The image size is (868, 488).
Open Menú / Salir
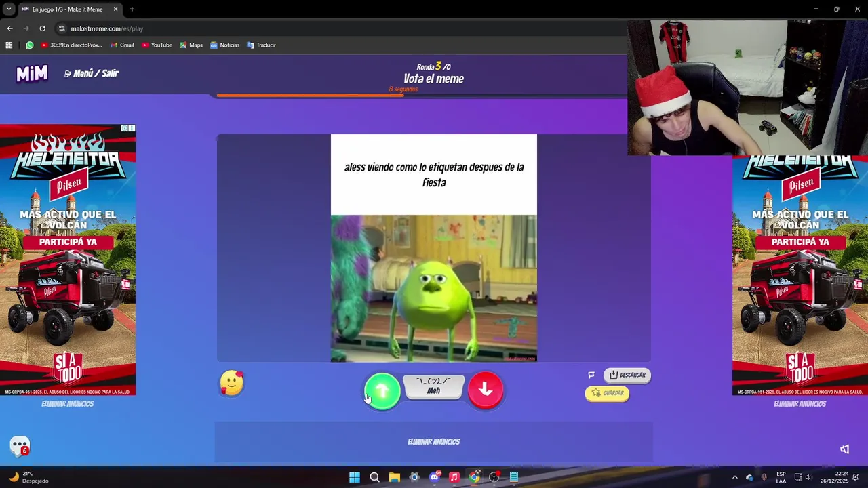point(92,73)
